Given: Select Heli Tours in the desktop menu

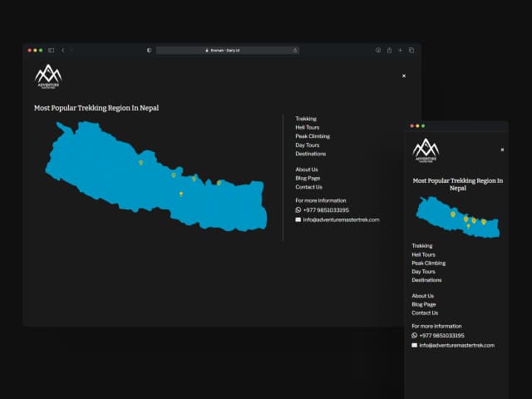Looking at the screenshot, I should tap(308, 127).
